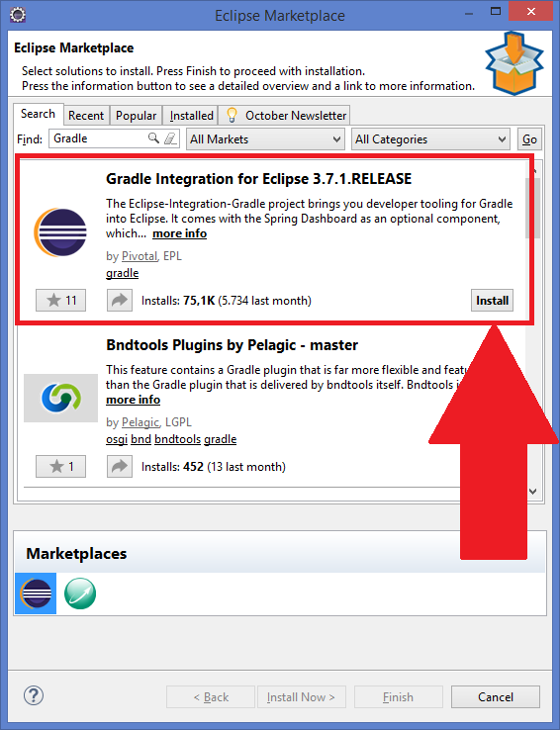Switch to the Recent tab
This screenshot has width=560, height=730.
coord(86,116)
